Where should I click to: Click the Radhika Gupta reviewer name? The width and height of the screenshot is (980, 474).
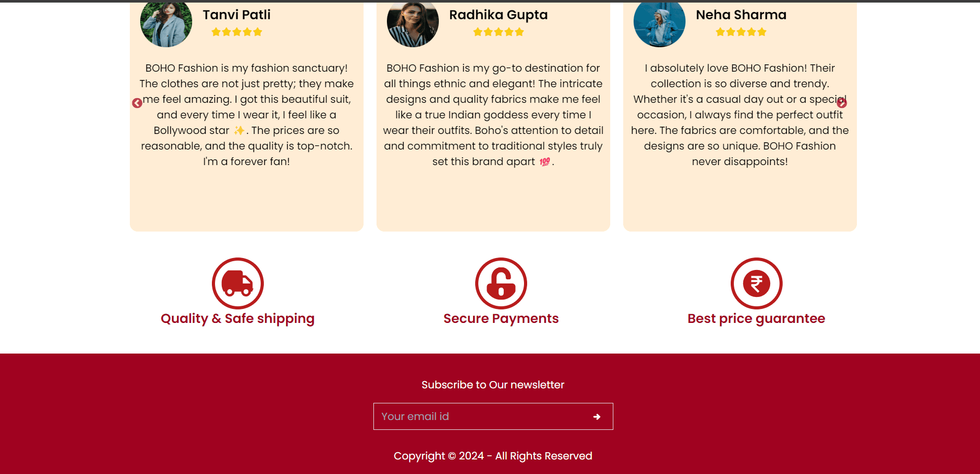(x=499, y=15)
